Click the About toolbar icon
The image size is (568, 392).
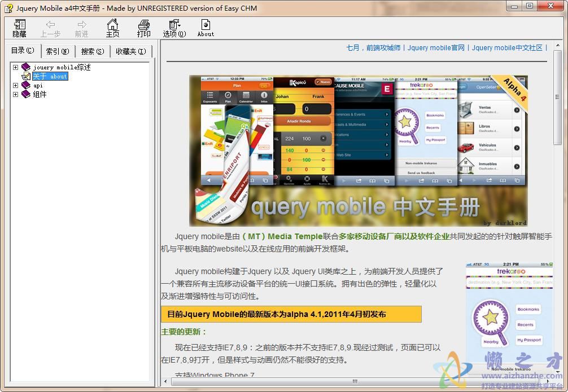tap(205, 28)
